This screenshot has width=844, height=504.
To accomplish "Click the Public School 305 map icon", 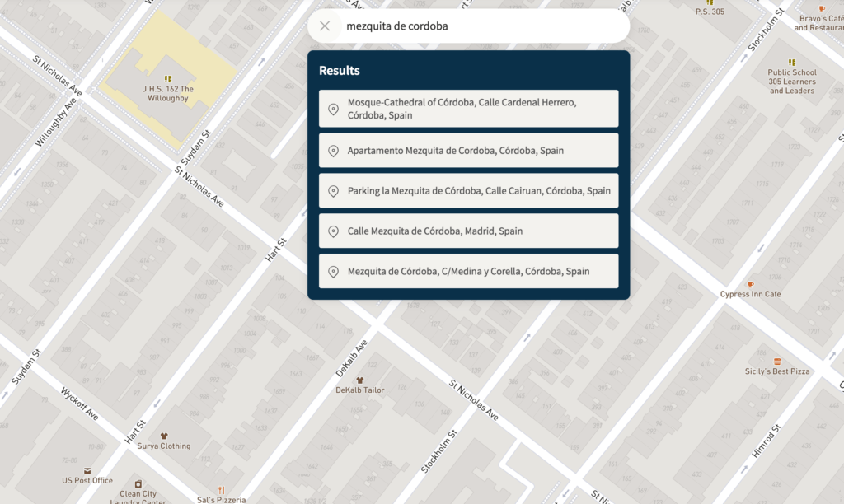I will click(792, 63).
